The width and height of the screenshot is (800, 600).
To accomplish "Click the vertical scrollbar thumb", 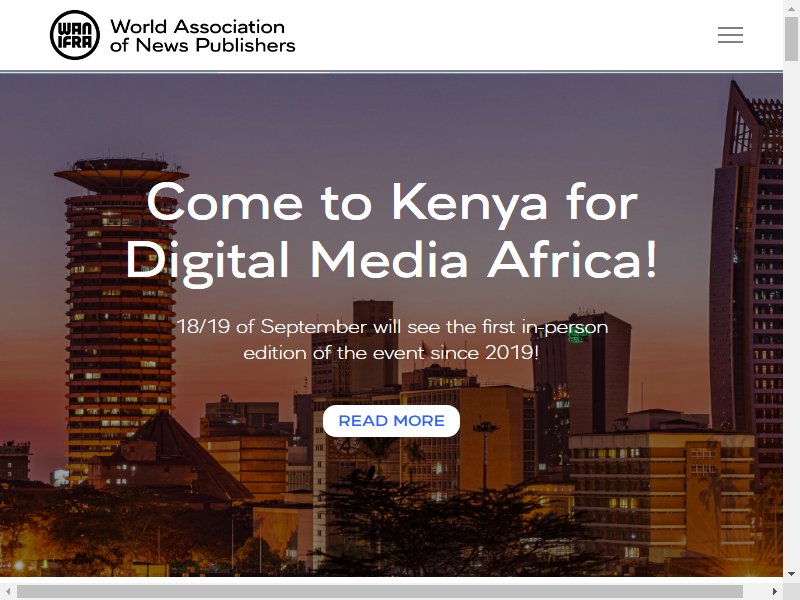I will (x=791, y=38).
